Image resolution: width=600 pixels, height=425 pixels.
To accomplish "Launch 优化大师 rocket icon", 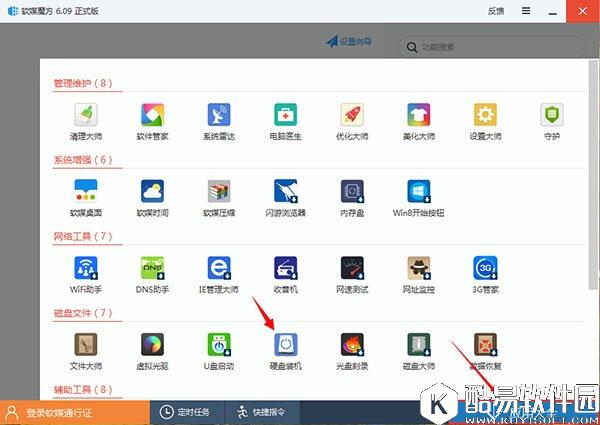I will pos(352,115).
